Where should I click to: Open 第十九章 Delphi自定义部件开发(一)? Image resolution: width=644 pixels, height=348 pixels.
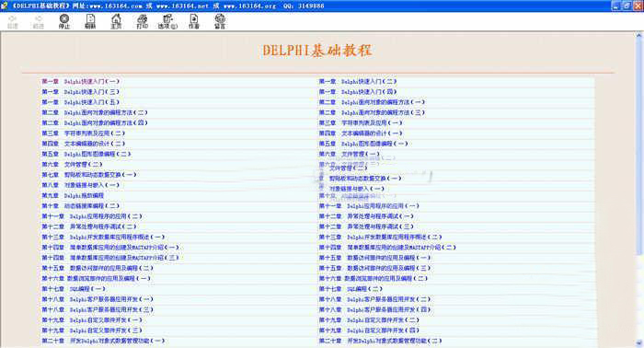coord(92,320)
